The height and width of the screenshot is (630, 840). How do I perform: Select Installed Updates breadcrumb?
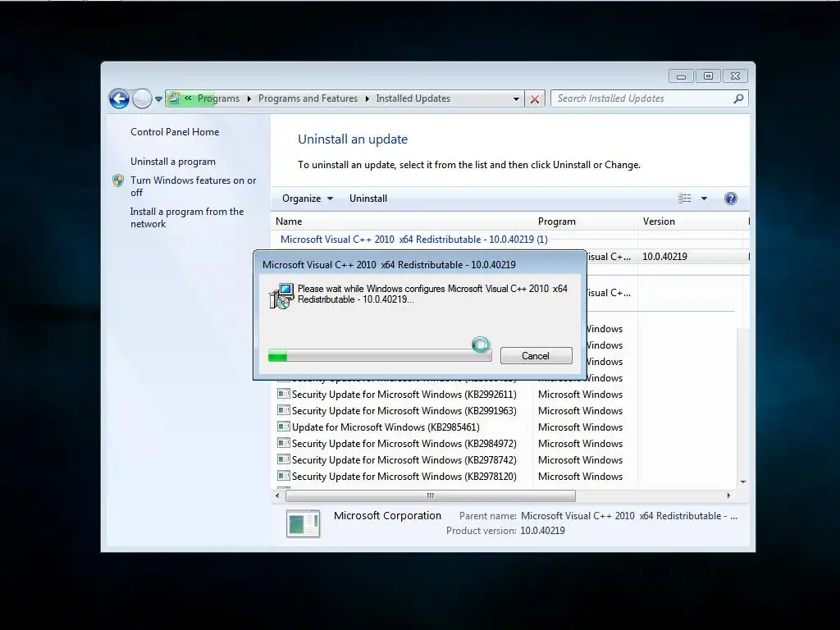tap(413, 98)
